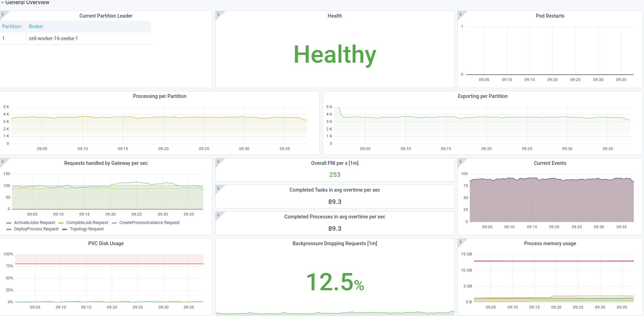Click red Topology Request legend color swatch

[x=65, y=229]
